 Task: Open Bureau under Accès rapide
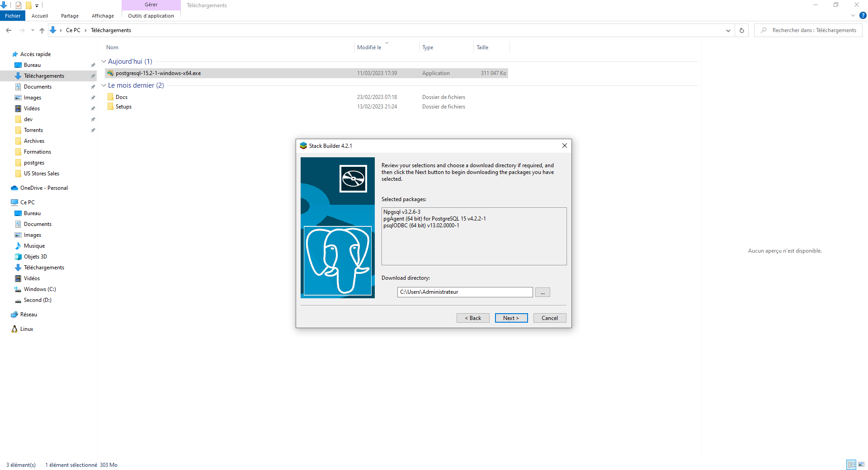pyautogui.click(x=32, y=65)
